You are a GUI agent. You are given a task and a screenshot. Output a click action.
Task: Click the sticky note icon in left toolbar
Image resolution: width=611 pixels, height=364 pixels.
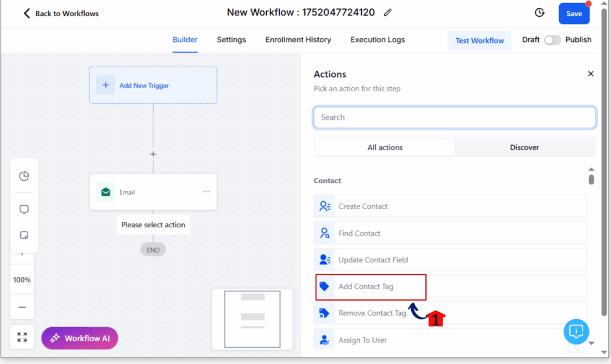(x=24, y=235)
